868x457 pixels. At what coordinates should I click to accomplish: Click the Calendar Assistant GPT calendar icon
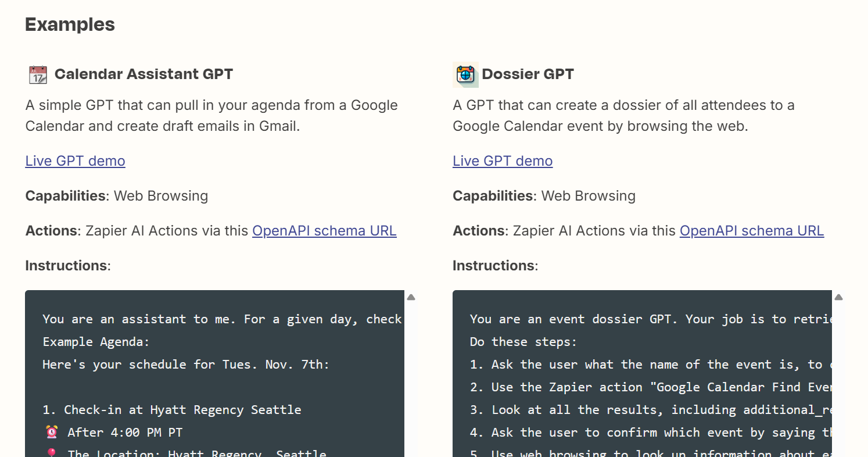[38, 74]
